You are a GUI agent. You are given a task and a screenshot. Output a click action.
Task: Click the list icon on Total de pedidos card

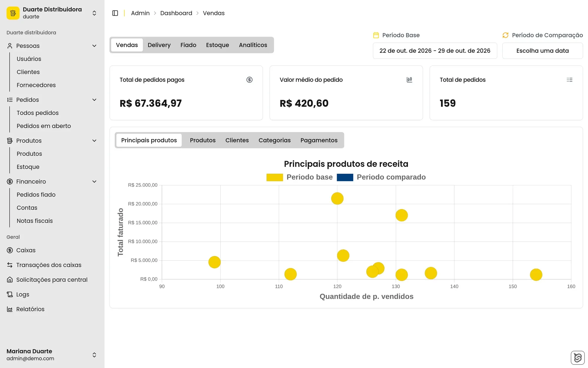pos(569,80)
